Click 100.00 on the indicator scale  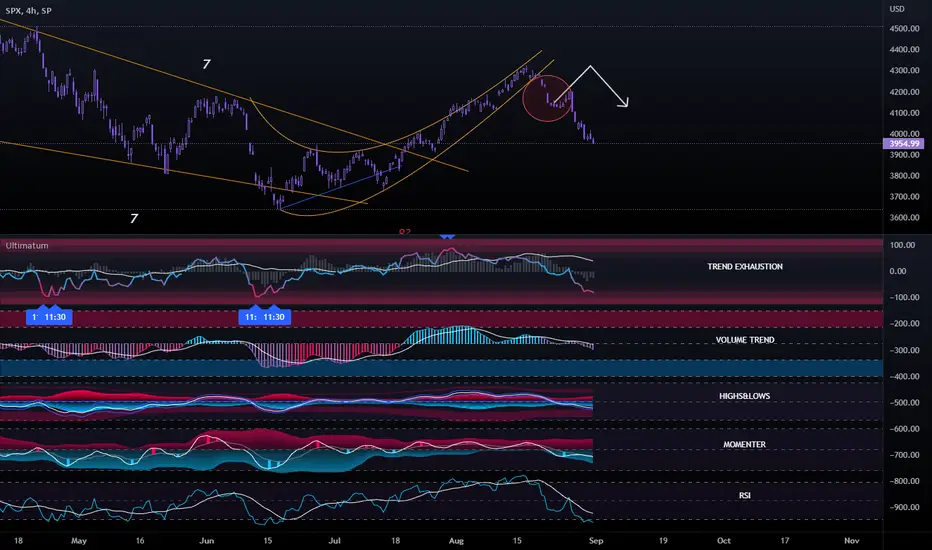[903, 245]
